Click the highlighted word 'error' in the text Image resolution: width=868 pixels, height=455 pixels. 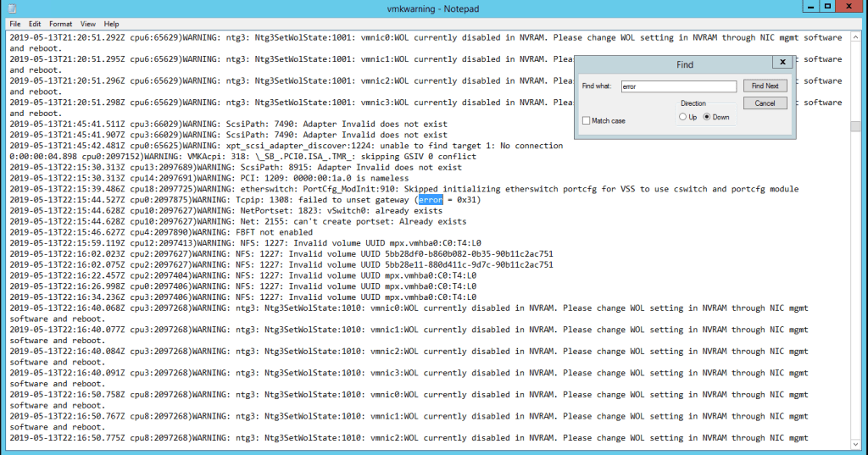[431, 200]
